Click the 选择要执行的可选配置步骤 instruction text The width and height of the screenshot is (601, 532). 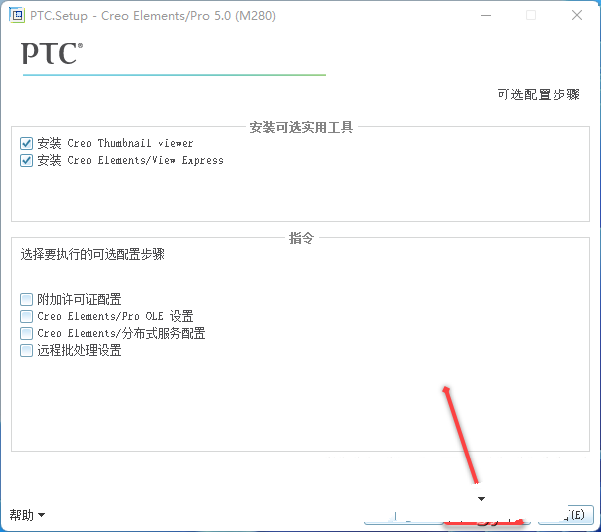(x=92, y=254)
